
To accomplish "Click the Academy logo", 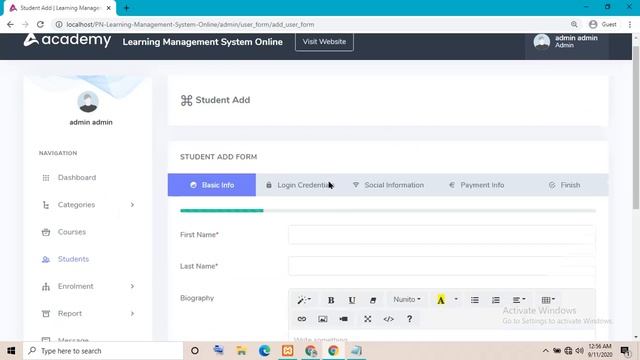I will tap(67, 40).
